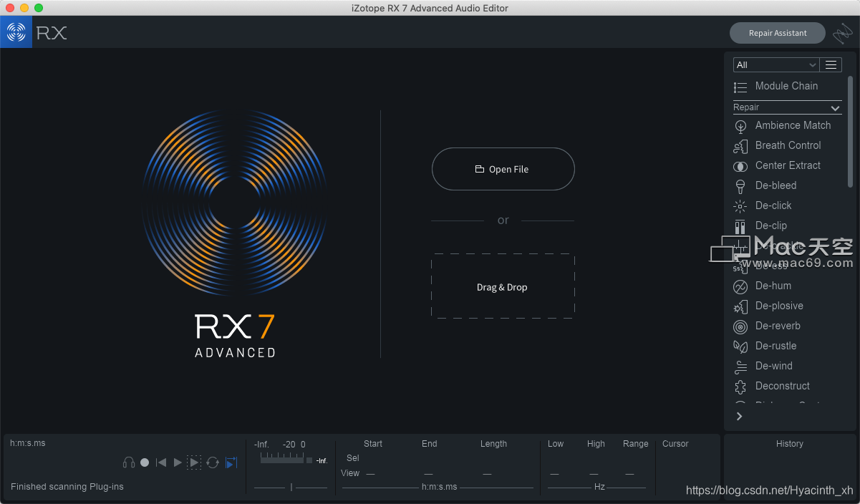Click the Length column label
The width and height of the screenshot is (860, 504).
pos(494,444)
